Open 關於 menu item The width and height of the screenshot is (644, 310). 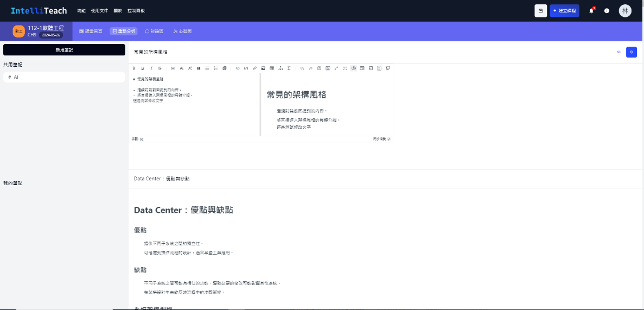point(118,11)
